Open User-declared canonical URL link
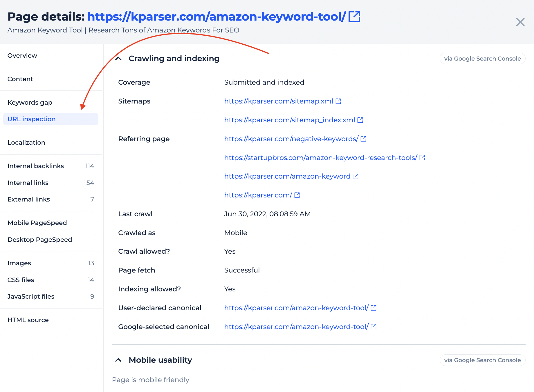The height and width of the screenshot is (392, 534). [296, 308]
